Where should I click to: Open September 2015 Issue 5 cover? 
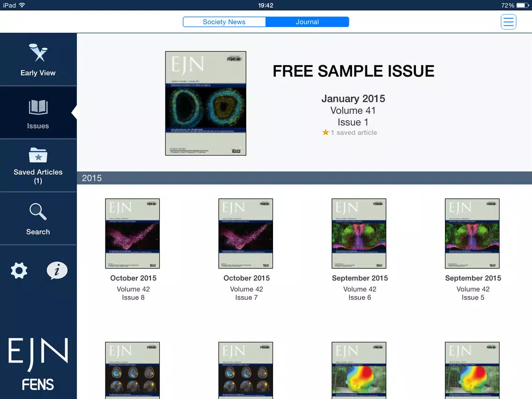tap(472, 233)
